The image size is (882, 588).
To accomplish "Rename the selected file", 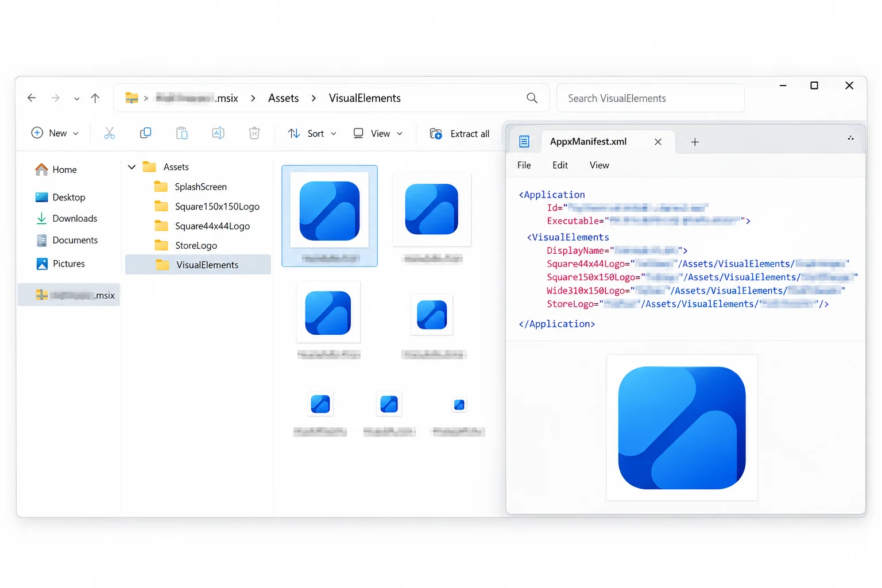I will [218, 133].
